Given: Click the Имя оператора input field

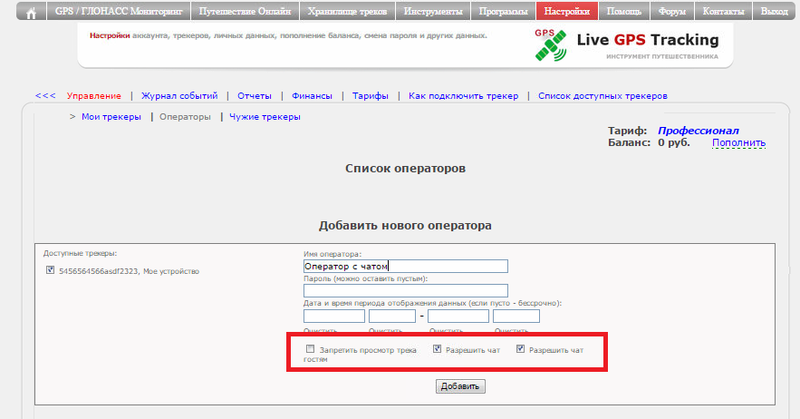Looking at the screenshot, I should pos(405,266).
